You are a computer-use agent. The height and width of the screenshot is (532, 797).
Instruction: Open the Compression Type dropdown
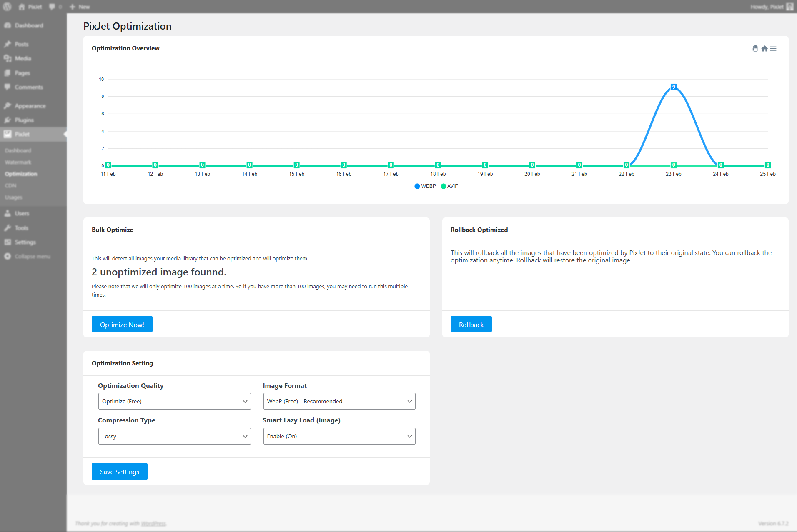pos(174,436)
